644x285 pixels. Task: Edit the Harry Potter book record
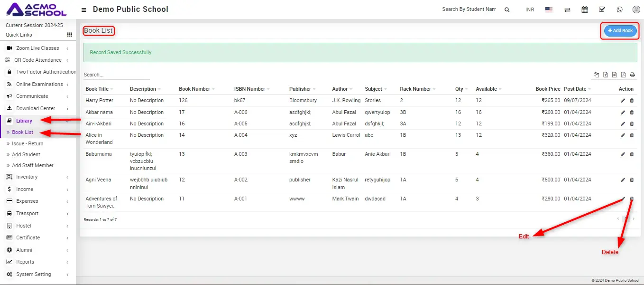pyautogui.click(x=623, y=101)
